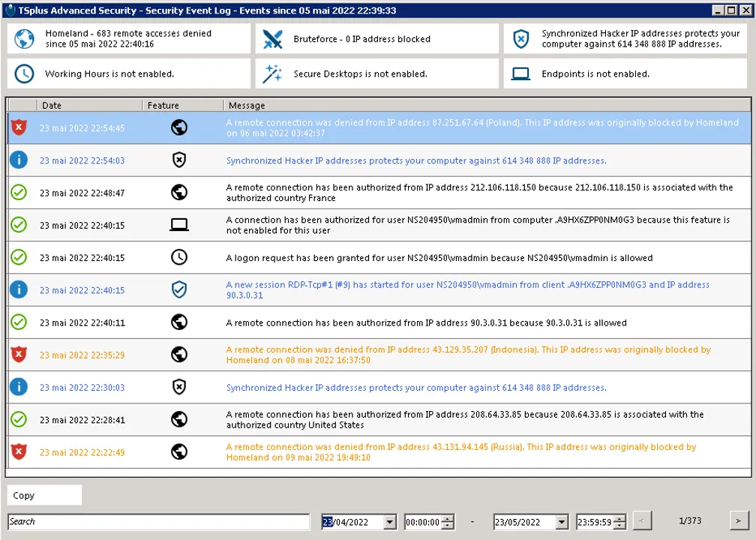This screenshot has height=540, width=756.
Task: Click green check icon at 22:28:41
Action: coord(19,419)
